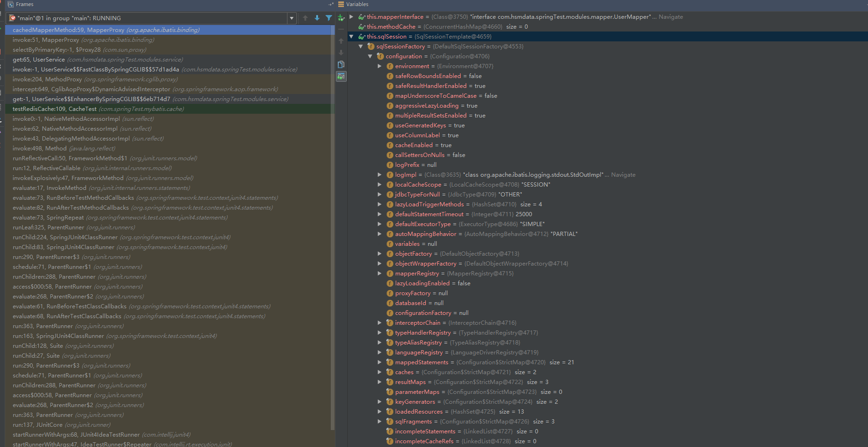Expand localCacheScope field

pos(380,185)
